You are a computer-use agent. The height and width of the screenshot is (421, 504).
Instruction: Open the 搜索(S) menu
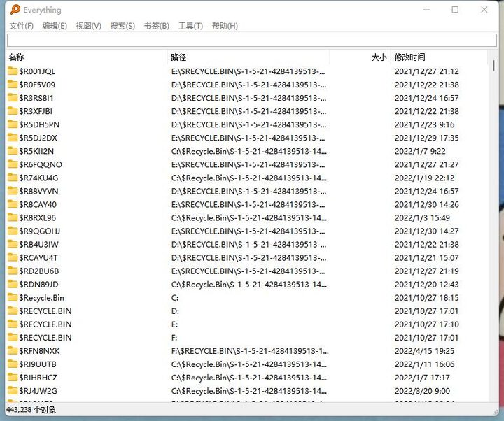122,26
